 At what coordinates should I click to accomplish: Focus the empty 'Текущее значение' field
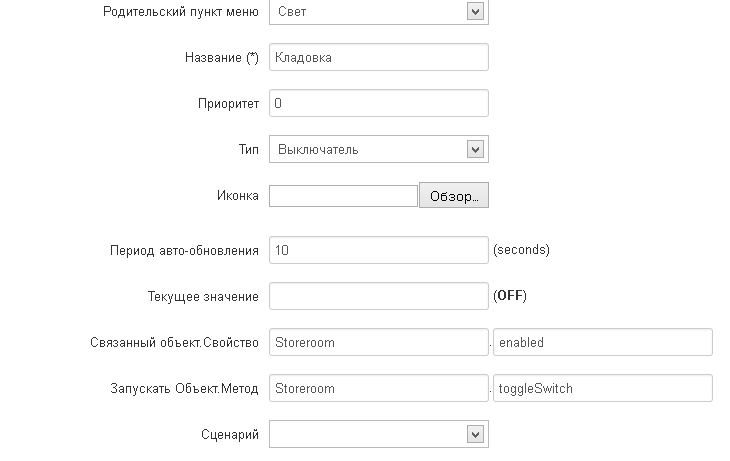378,296
